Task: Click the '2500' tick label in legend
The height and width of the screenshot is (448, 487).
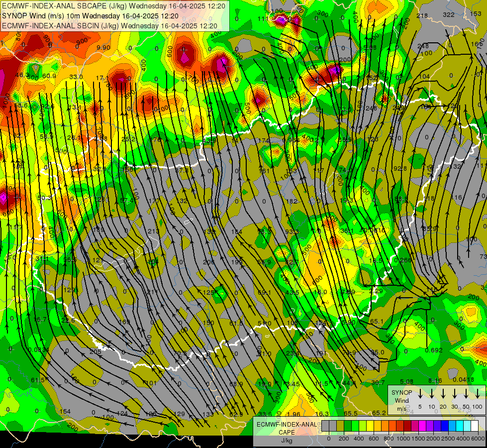Action: point(448,439)
